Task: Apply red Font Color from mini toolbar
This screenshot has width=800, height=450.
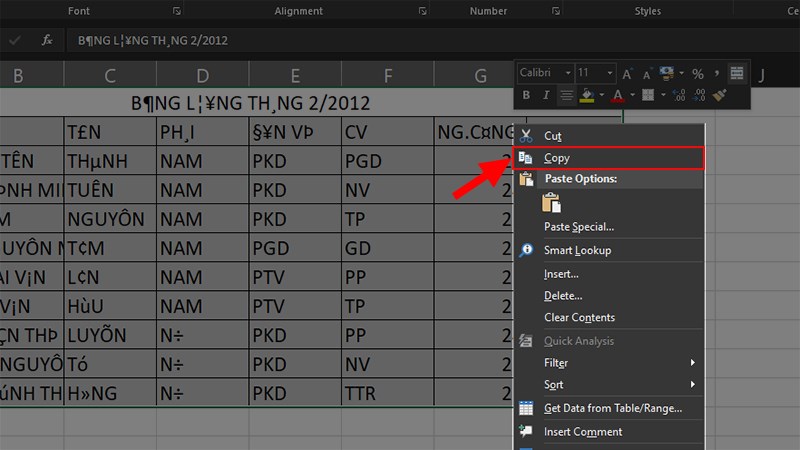Action: [x=618, y=95]
